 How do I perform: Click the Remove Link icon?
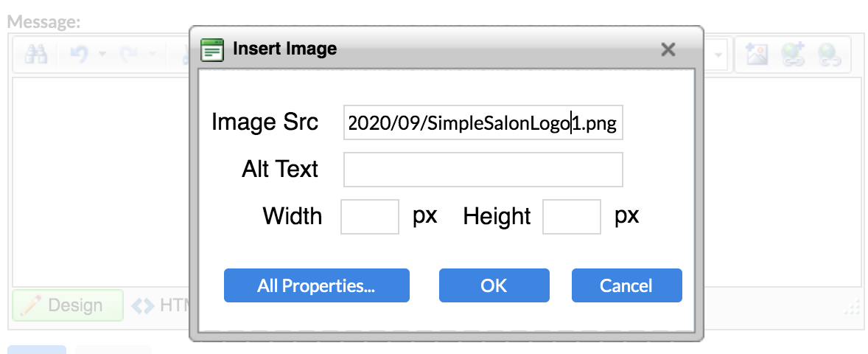coord(829,55)
